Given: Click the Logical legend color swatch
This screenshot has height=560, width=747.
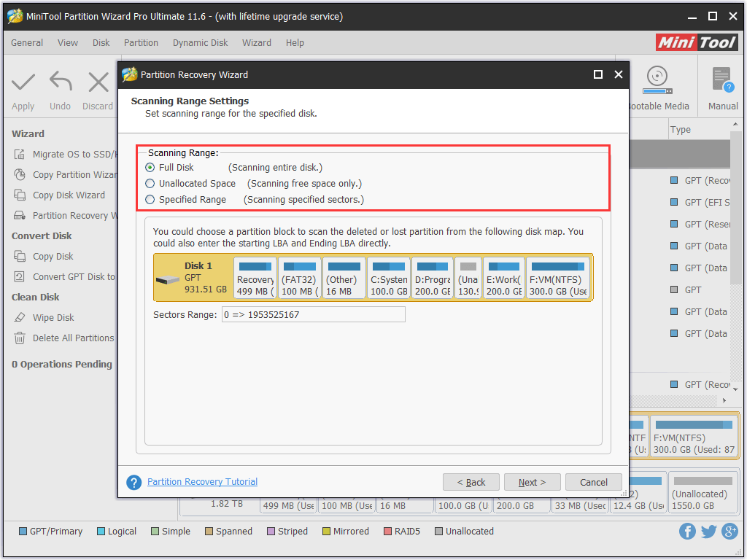Looking at the screenshot, I should pyautogui.click(x=101, y=532).
